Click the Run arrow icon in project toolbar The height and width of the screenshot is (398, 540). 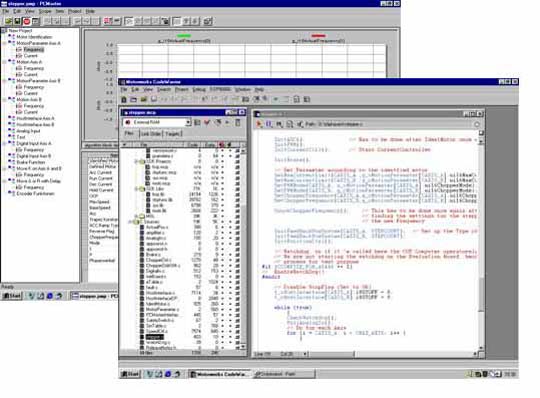click(x=227, y=123)
